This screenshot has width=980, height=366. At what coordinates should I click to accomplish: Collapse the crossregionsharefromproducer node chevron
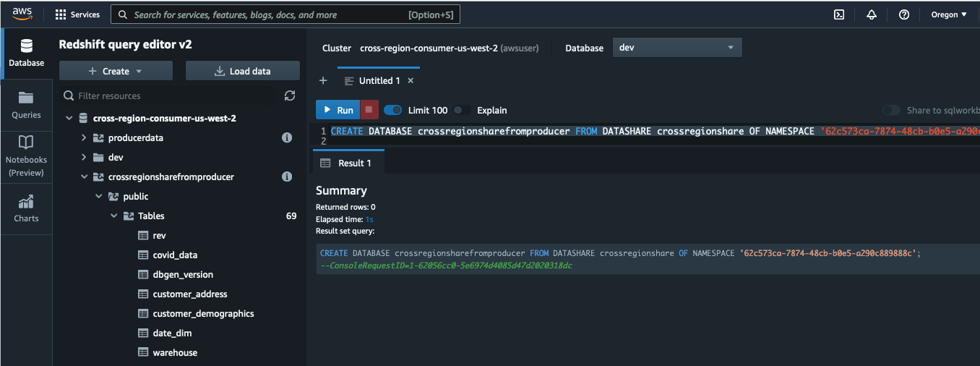click(x=84, y=176)
